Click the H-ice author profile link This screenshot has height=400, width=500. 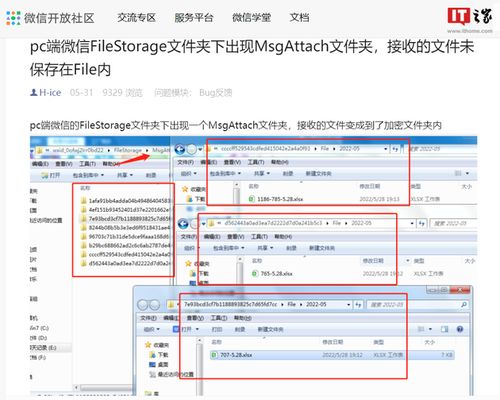coord(46,92)
